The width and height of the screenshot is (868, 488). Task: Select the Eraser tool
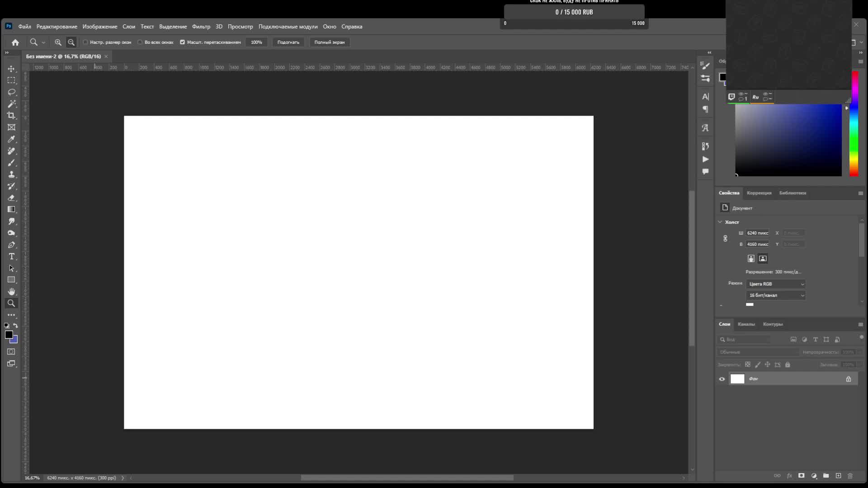tap(11, 198)
